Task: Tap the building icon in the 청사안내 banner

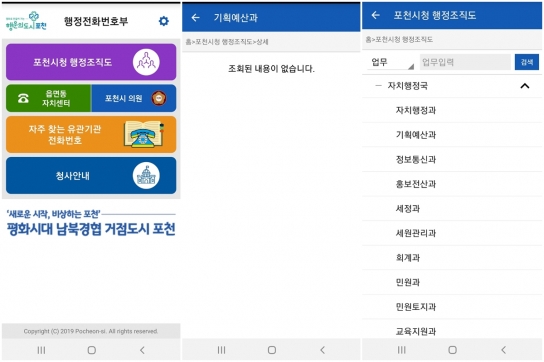Action: tap(146, 176)
